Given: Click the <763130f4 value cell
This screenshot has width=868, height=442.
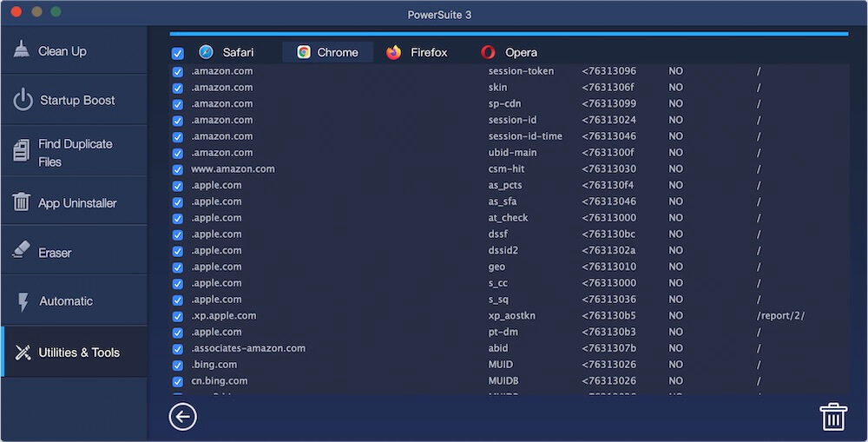Looking at the screenshot, I should 608,185.
